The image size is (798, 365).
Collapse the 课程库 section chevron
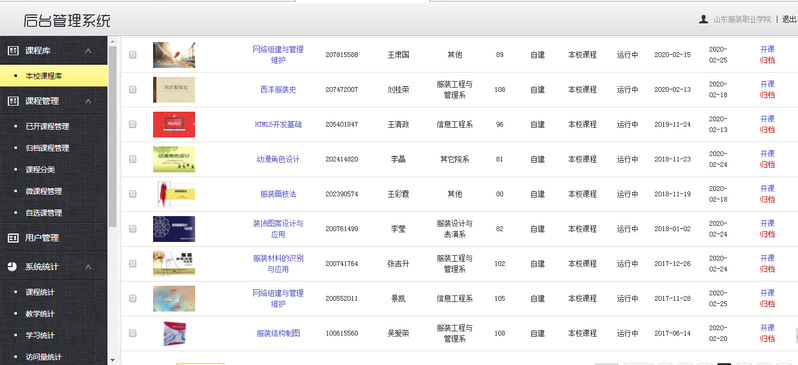click(x=88, y=51)
